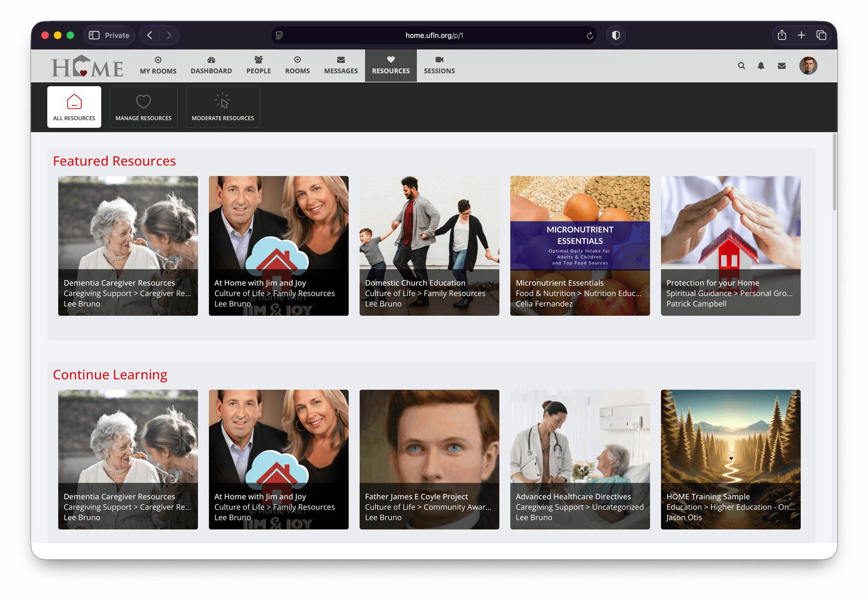Open Micronutrient Essentials featured resource
Image resolution: width=868 pixels, height=600 pixels.
[x=580, y=245]
